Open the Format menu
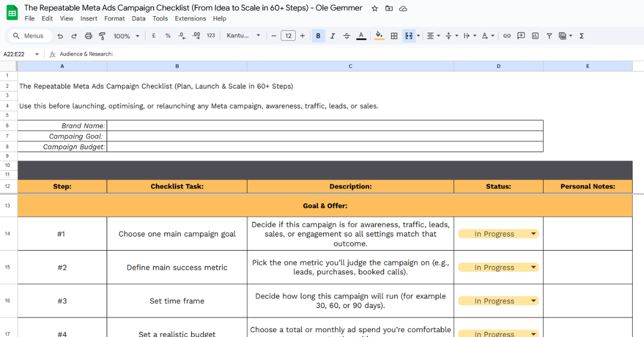Viewport: 644px width, 337px height. (114, 18)
